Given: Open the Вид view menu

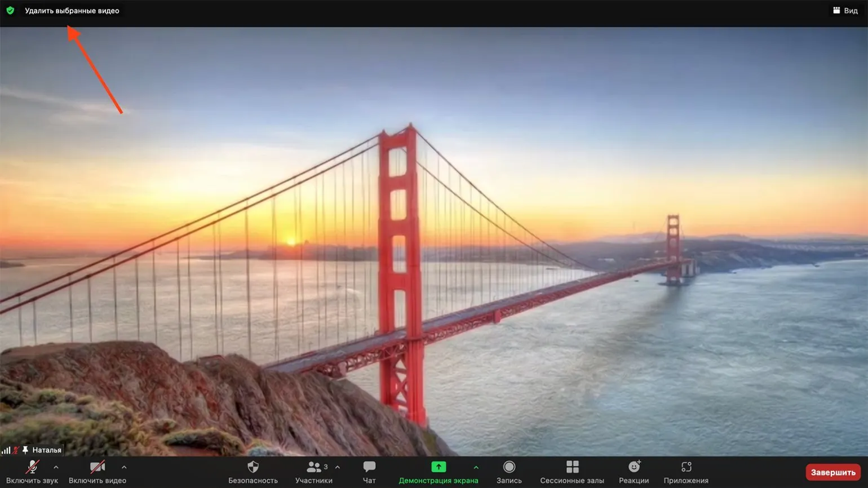Looking at the screenshot, I should coord(845,11).
